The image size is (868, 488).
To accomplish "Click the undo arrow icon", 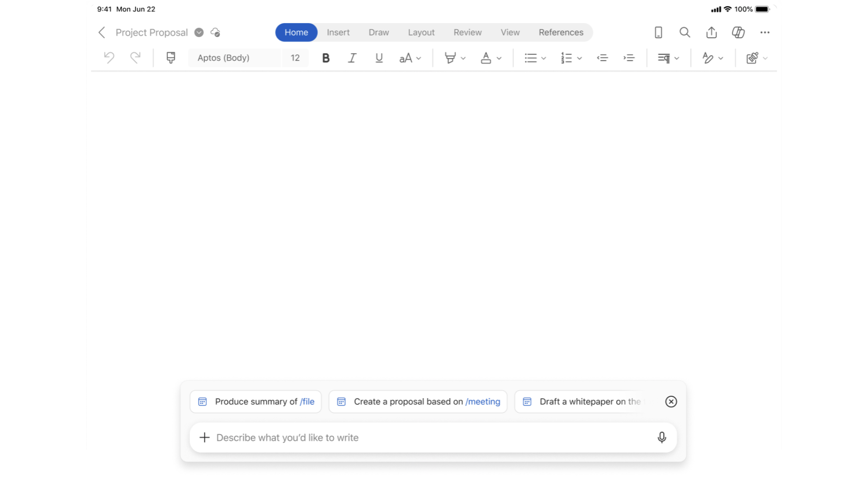I will pyautogui.click(x=109, y=57).
